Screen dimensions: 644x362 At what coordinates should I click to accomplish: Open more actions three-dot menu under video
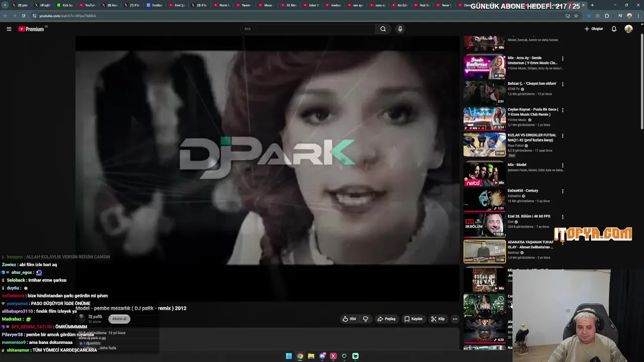pyautogui.click(x=455, y=319)
